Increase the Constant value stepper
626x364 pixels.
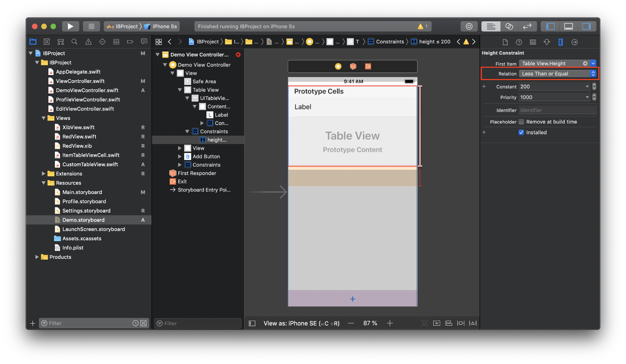[594, 85]
